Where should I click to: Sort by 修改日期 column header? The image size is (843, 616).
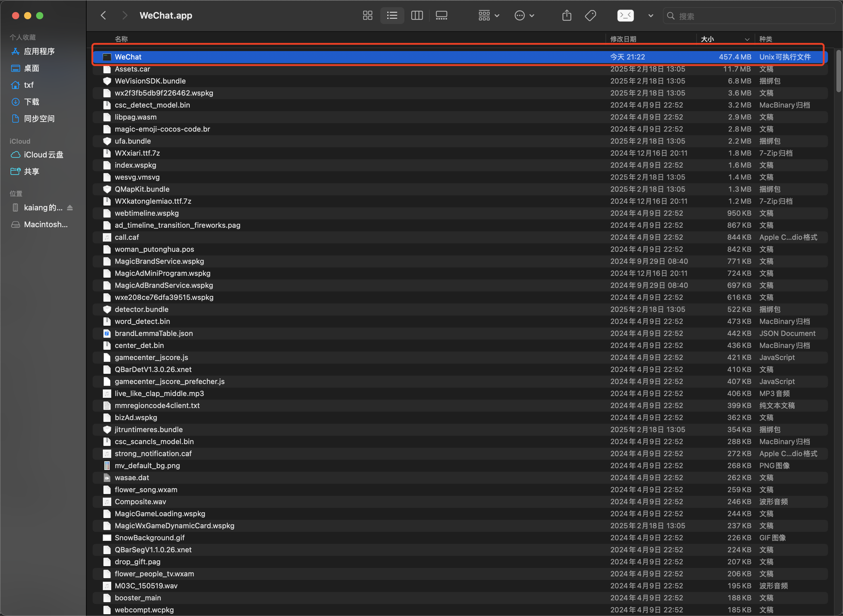pos(623,39)
